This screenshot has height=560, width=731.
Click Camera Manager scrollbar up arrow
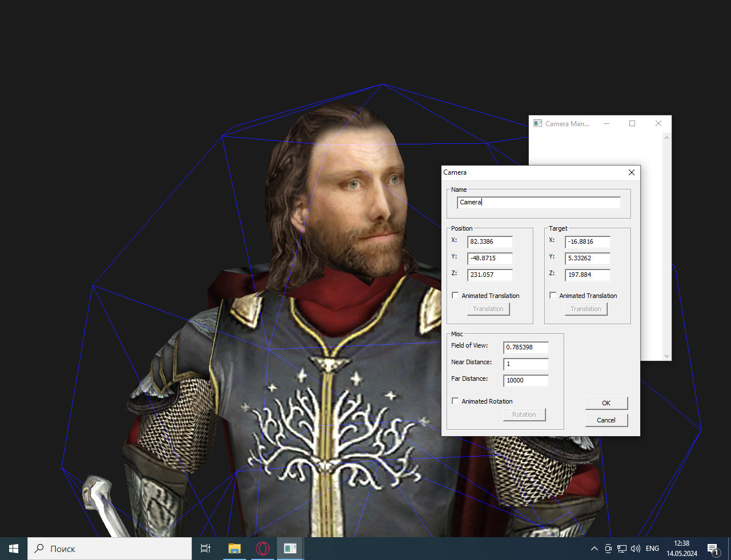666,138
